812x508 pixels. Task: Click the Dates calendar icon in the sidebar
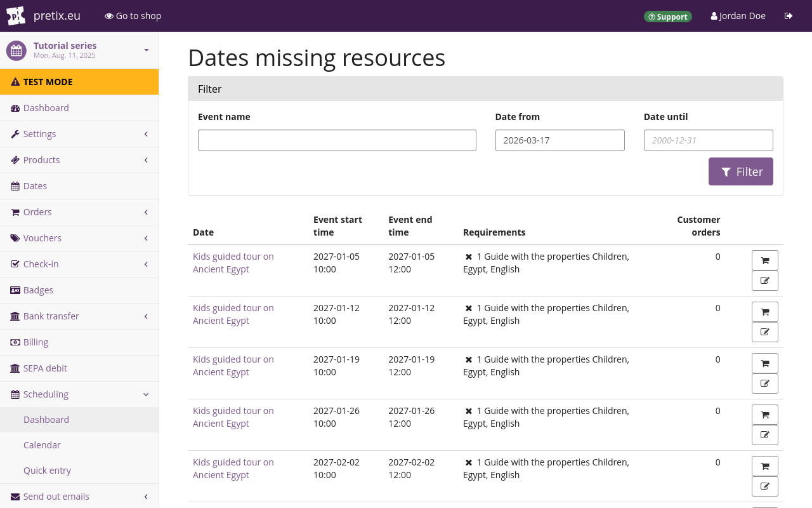[x=15, y=186]
